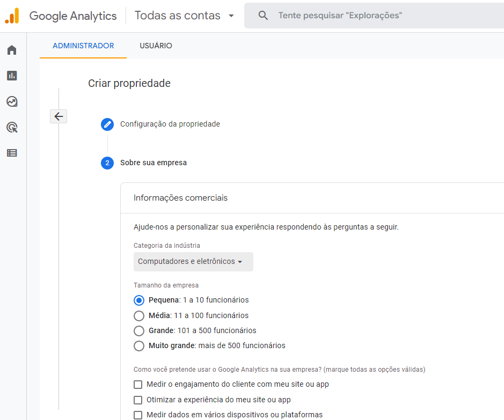Select the Média company size option
Image resolution: width=504 pixels, height=420 pixels.
point(139,315)
